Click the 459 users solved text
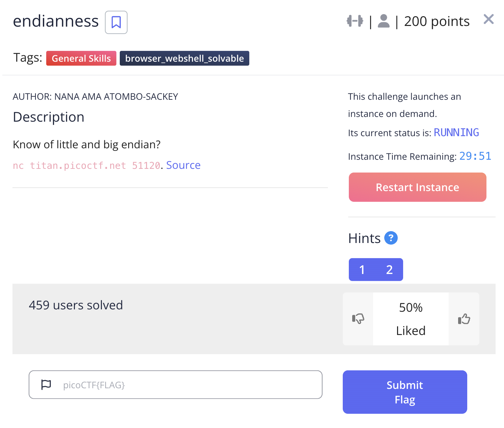 coord(76,305)
